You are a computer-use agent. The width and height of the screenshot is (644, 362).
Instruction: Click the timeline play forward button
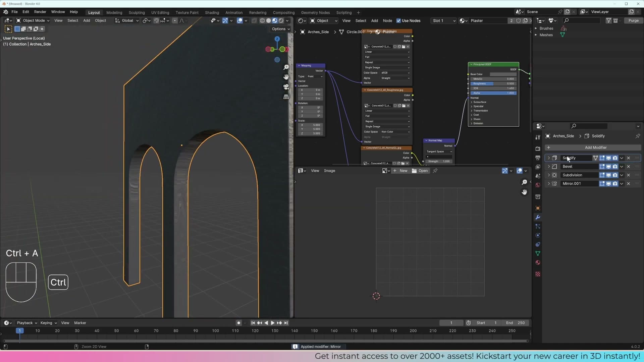(x=272, y=323)
